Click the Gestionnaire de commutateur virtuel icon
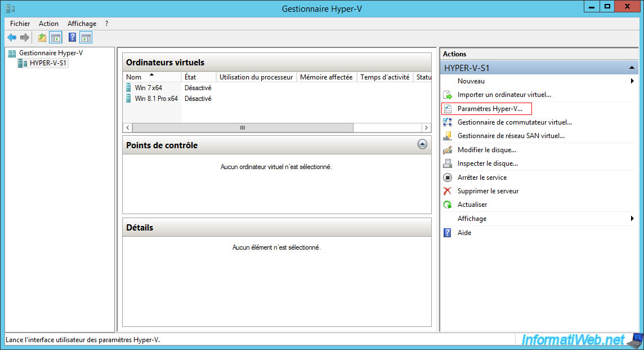The height and width of the screenshot is (350, 644). click(448, 122)
